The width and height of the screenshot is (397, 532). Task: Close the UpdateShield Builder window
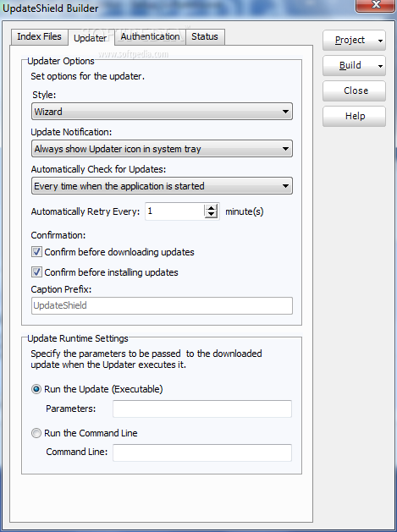[x=375, y=5]
